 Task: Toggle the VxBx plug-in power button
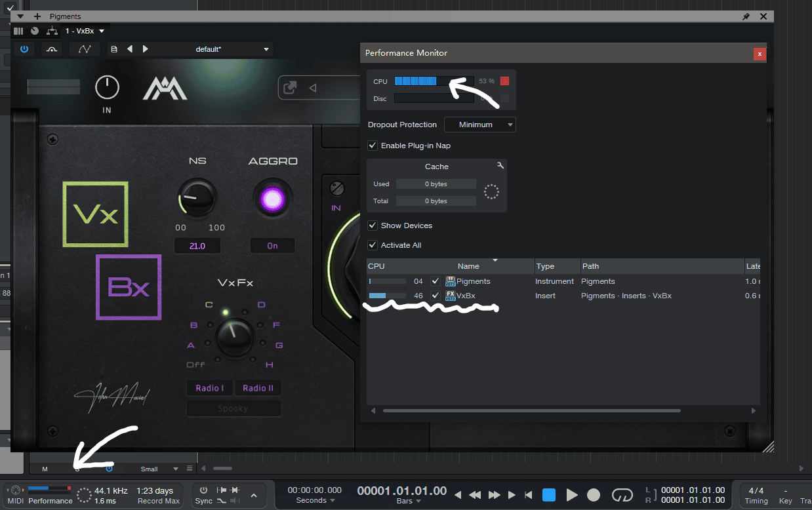pos(24,49)
